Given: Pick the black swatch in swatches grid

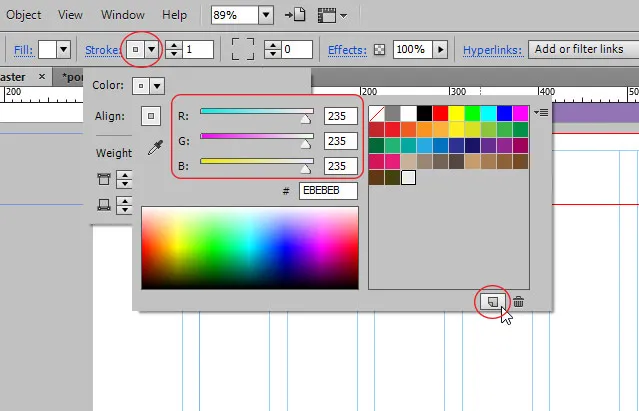Looking at the screenshot, I should pos(424,113).
